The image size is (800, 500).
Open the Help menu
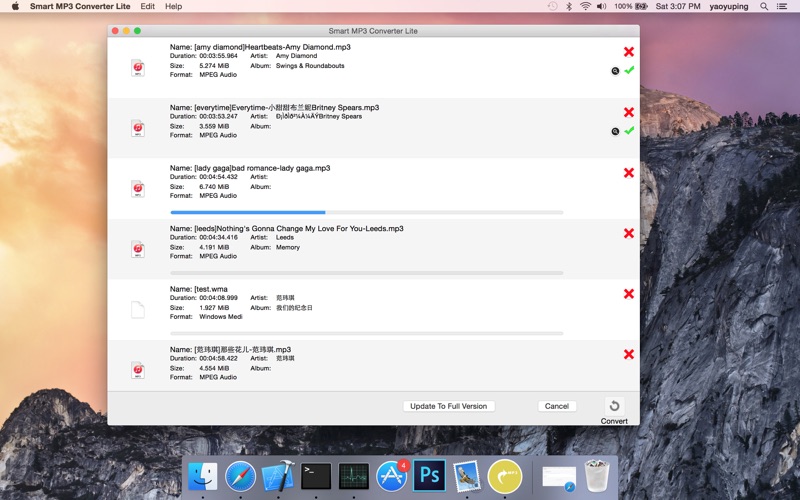click(173, 6)
